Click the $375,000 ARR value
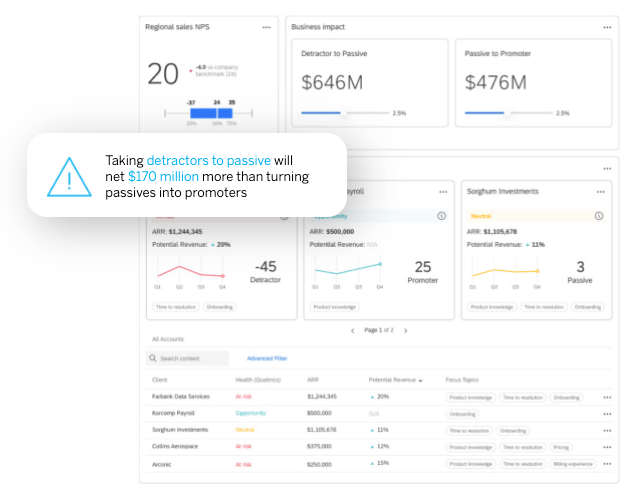Screen dimensions: 634x498 click(319, 446)
